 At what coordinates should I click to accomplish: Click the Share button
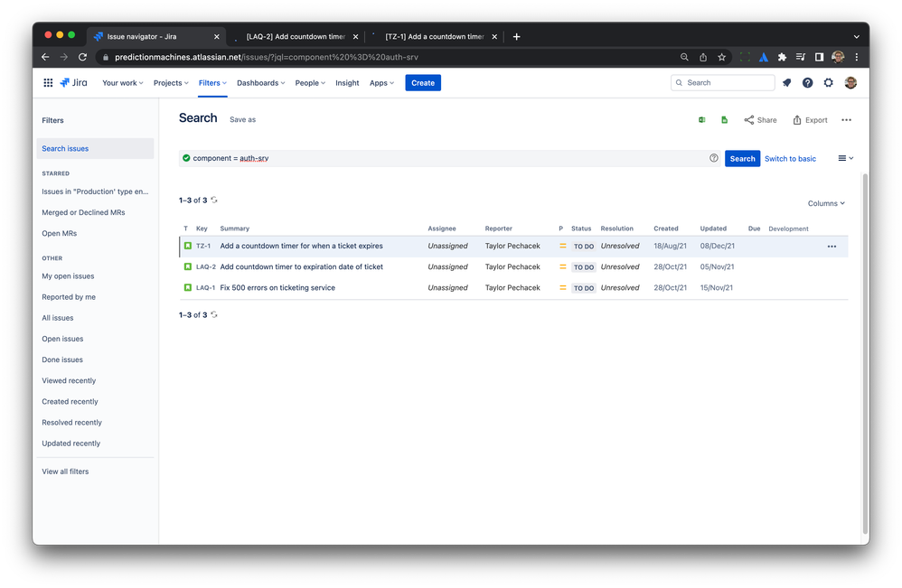[760, 120]
